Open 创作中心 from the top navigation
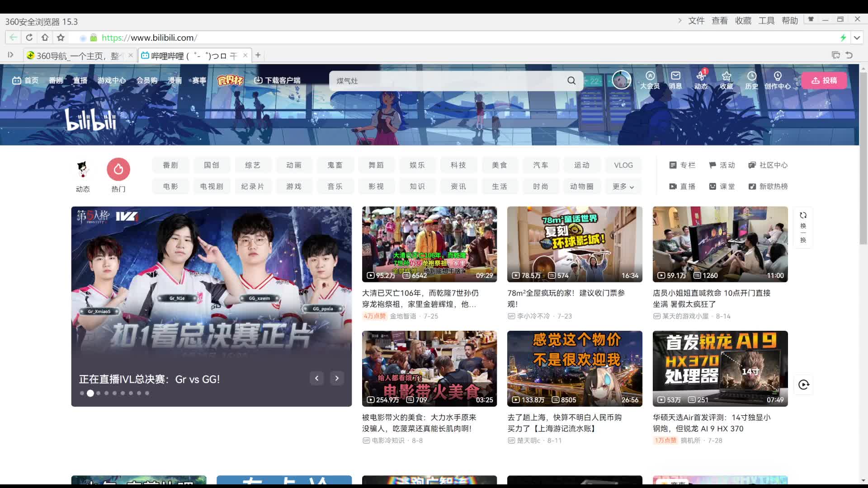Screen dimensions: 868x488 pyautogui.click(x=778, y=80)
